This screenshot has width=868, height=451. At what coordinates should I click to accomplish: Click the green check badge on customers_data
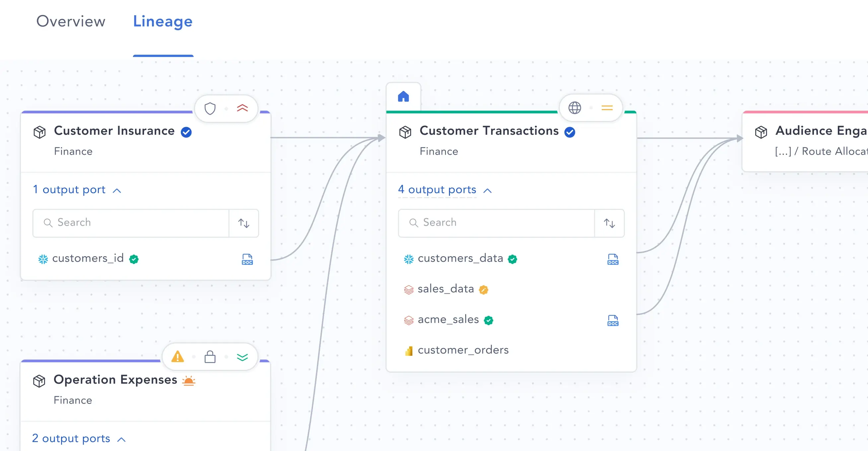pyautogui.click(x=513, y=259)
